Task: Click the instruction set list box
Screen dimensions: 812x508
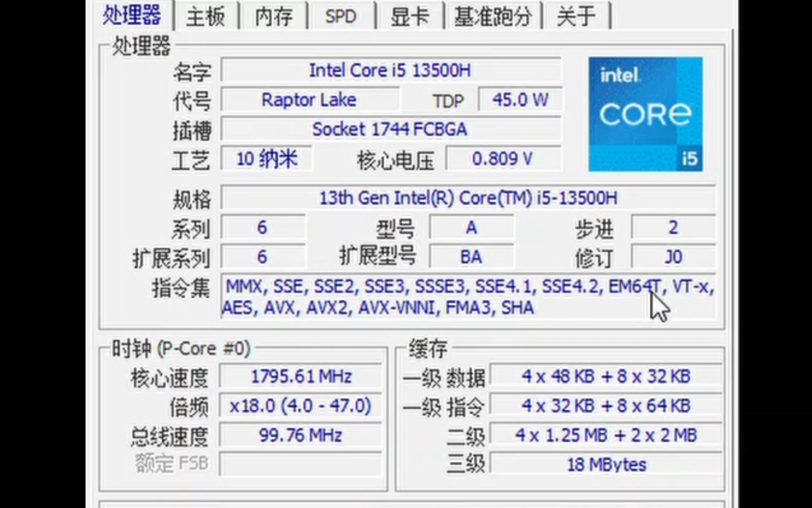Action: (468, 297)
